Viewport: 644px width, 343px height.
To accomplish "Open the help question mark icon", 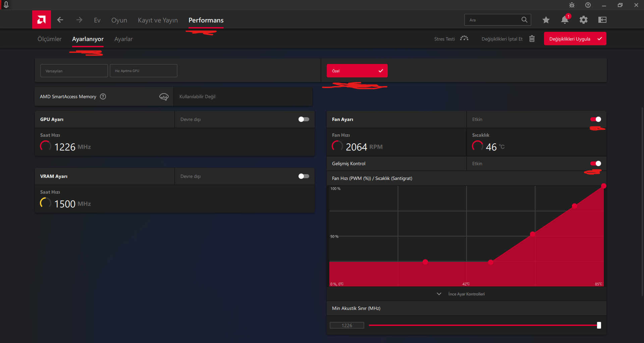I will [588, 5].
